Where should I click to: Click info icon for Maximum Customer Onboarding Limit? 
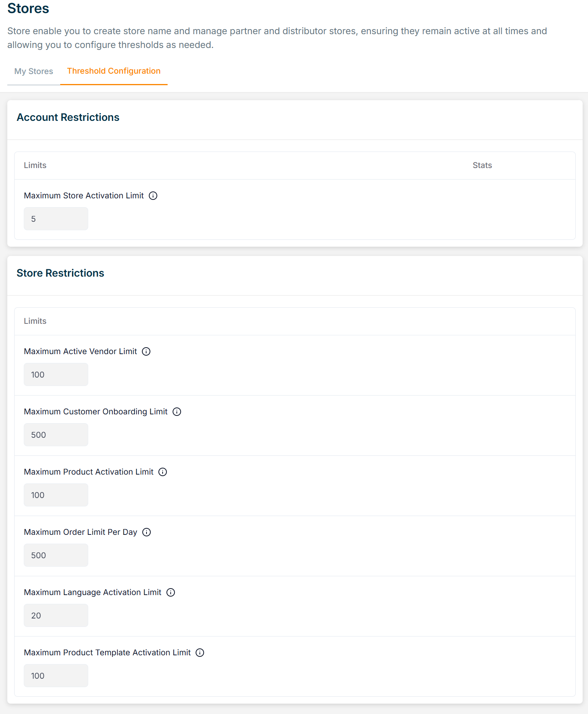pyautogui.click(x=177, y=412)
